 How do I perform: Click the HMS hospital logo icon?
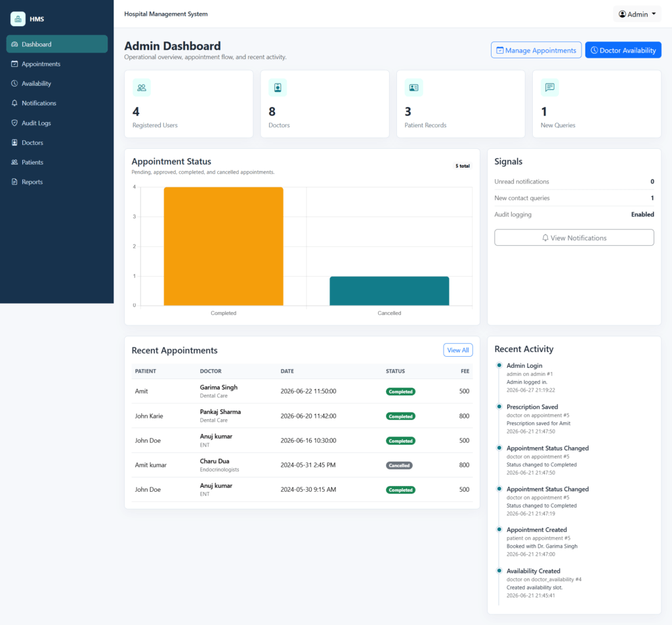(18, 19)
